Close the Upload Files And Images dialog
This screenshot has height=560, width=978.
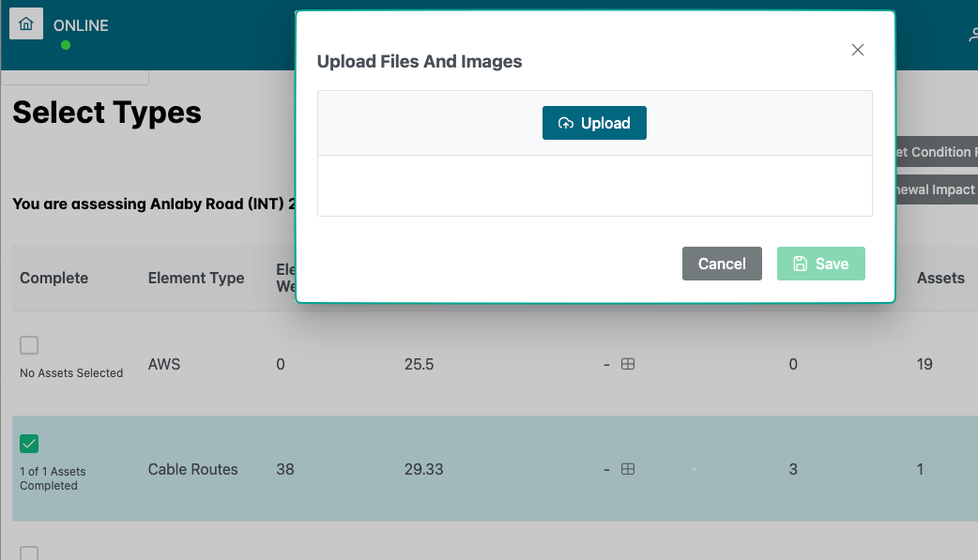857,50
